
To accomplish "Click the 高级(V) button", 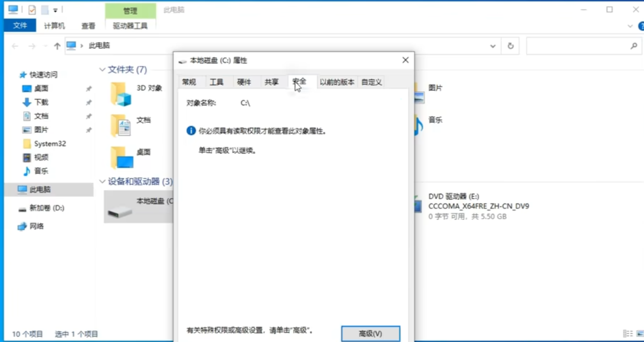I will point(370,333).
